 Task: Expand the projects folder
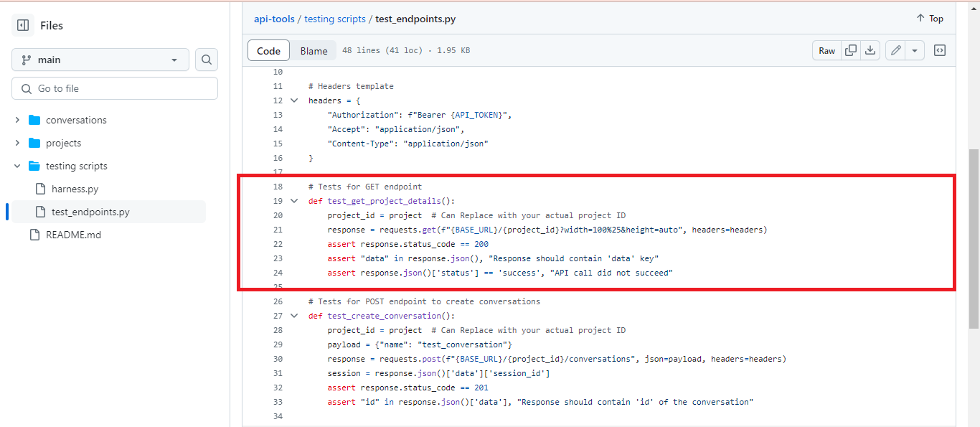(x=17, y=143)
